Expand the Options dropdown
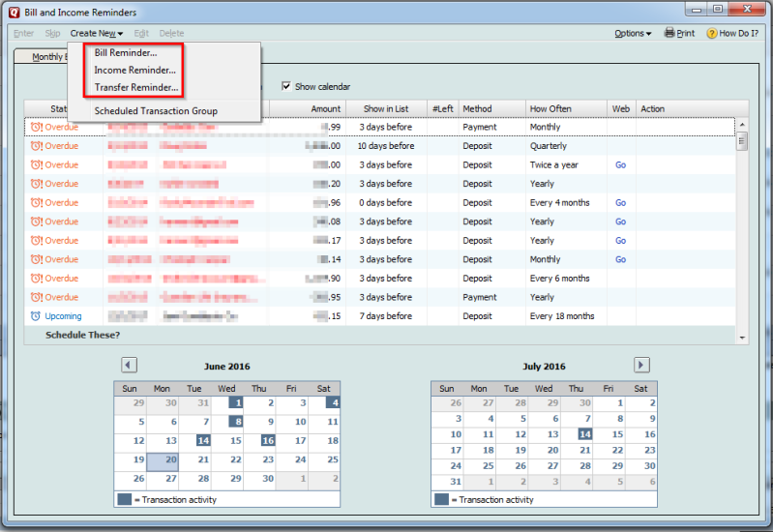 click(x=633, y=33)
